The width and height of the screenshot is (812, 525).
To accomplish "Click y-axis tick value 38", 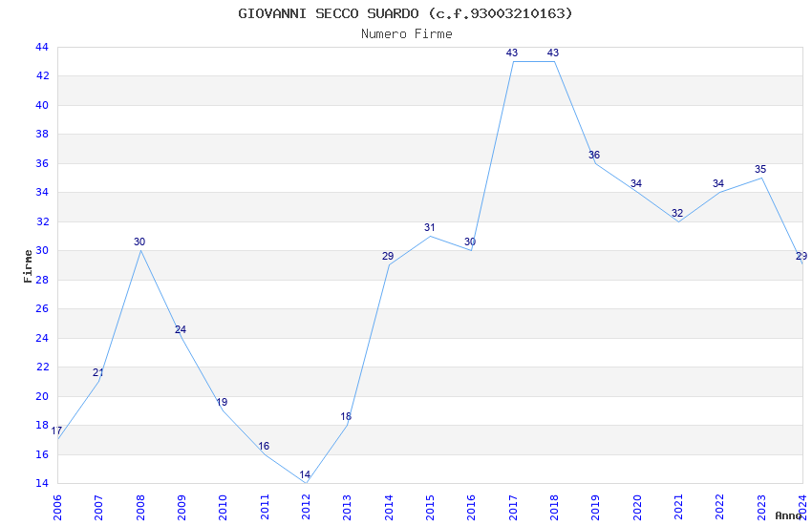I will tap(42, 134).
